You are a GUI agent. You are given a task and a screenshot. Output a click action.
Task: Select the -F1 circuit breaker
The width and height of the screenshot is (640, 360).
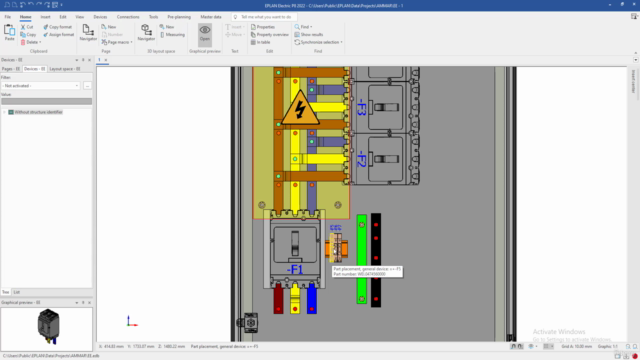point(294,250)
